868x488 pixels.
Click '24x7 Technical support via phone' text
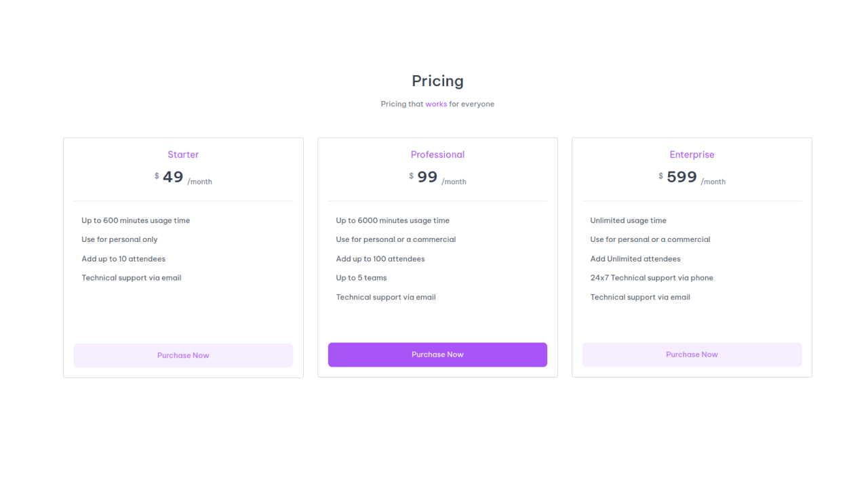pos(652,277)
